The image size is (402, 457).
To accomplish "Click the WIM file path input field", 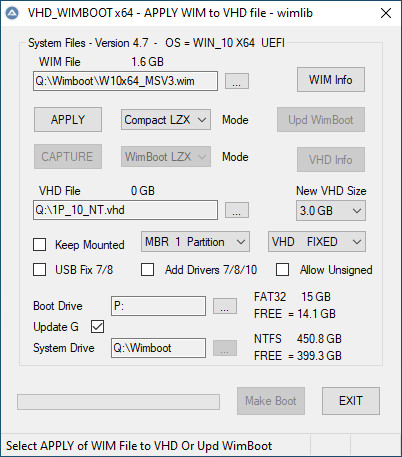I will [125, 81].
